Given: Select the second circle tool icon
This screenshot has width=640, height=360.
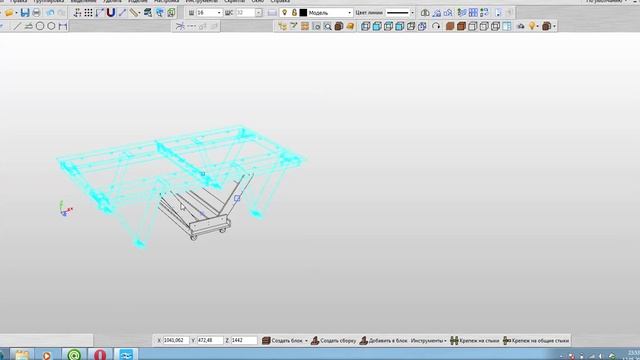Looking at the screenshot, I should click(x=51, y=27).
